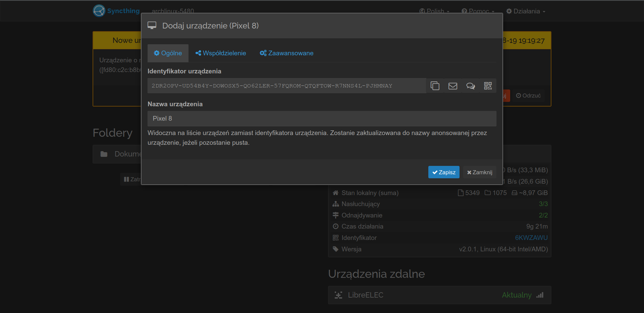Switch to the Współdzielenie tab
Viewport: 644px width, 313px height.
221,53
